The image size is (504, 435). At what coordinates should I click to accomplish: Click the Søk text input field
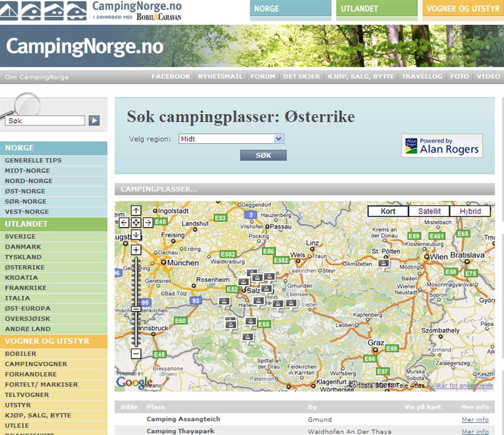click(x=45, y=121)
